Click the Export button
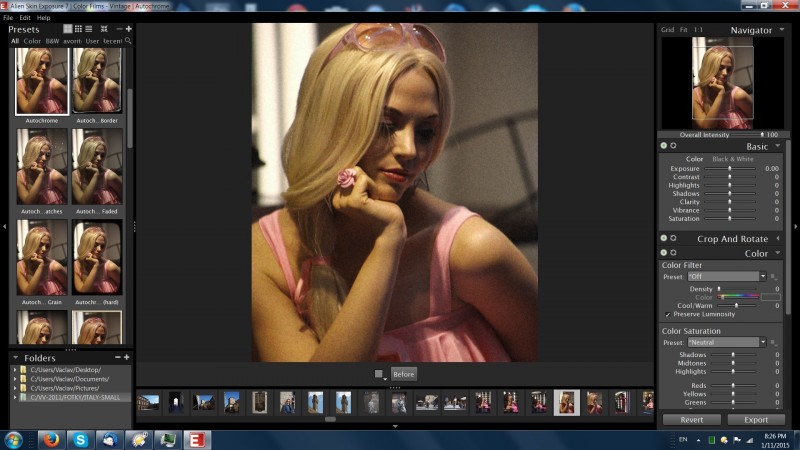Image resolution: width=800 pixels, height=450 pixels. point(756,419)
